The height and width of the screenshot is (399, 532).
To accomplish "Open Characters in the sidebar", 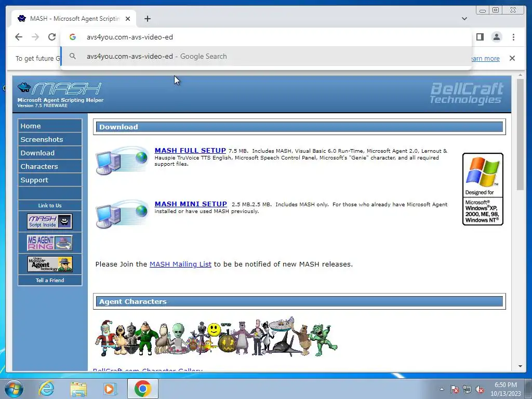I will click(50, 167).
